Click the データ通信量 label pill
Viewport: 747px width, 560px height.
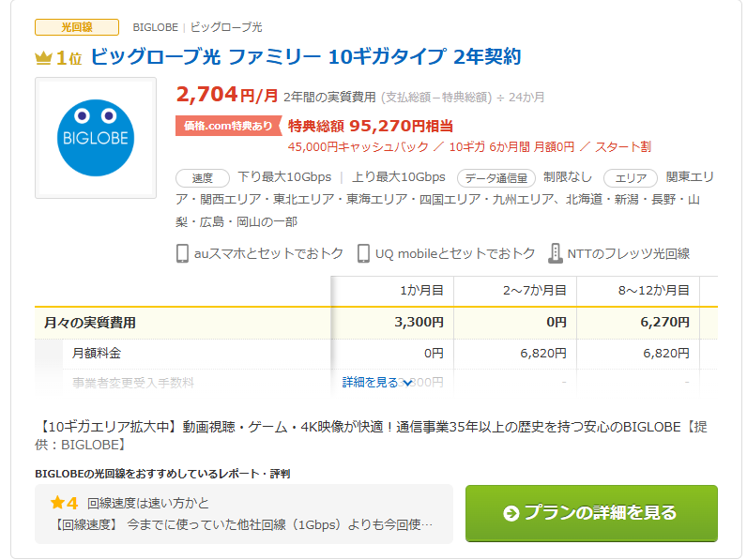point(495,178)
